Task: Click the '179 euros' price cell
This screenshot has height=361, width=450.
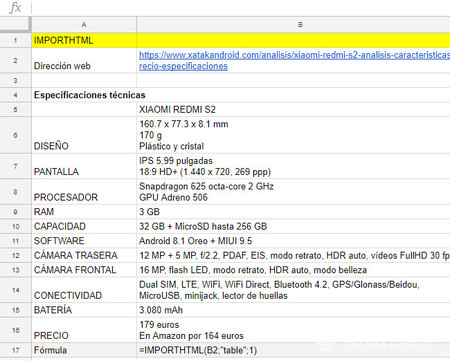Action: (293, 330)
